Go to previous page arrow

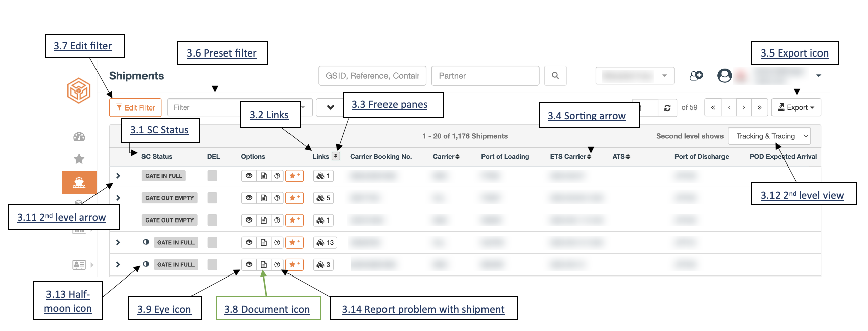(729, 107)
